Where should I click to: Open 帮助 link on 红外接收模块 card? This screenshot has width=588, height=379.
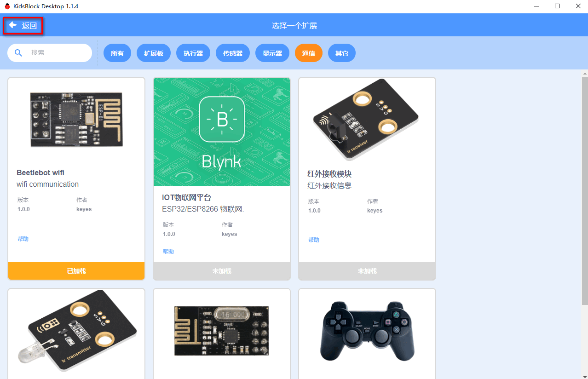pyautogui.click(x=314, y=240)
